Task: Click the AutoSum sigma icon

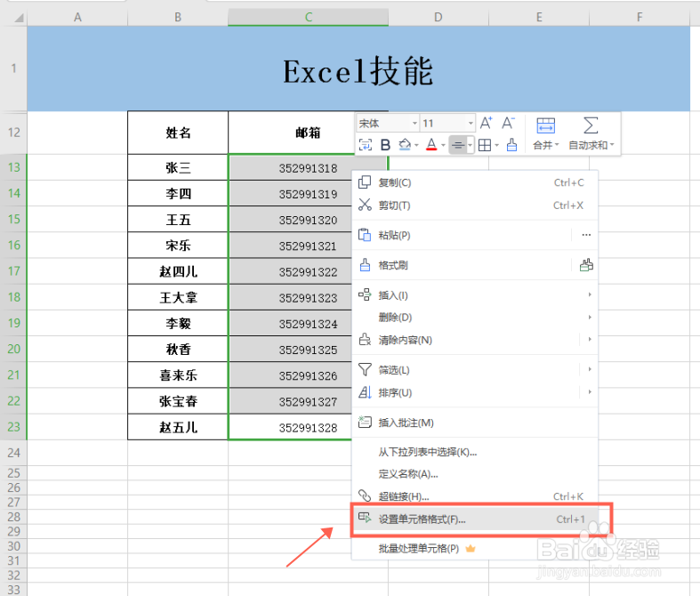Action: pos(591,125)
